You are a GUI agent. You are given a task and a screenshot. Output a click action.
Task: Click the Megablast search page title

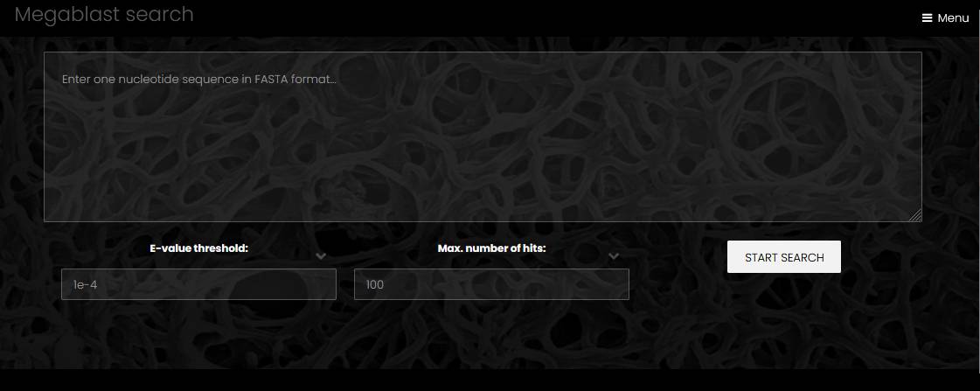(104, 14)
